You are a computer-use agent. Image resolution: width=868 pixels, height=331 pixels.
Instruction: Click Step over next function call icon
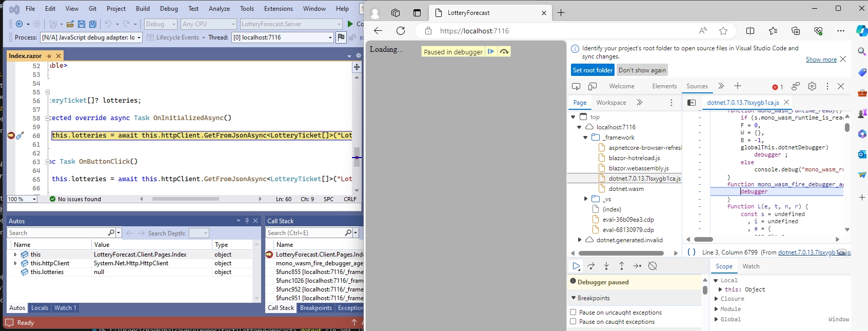(x=591, y=266)
